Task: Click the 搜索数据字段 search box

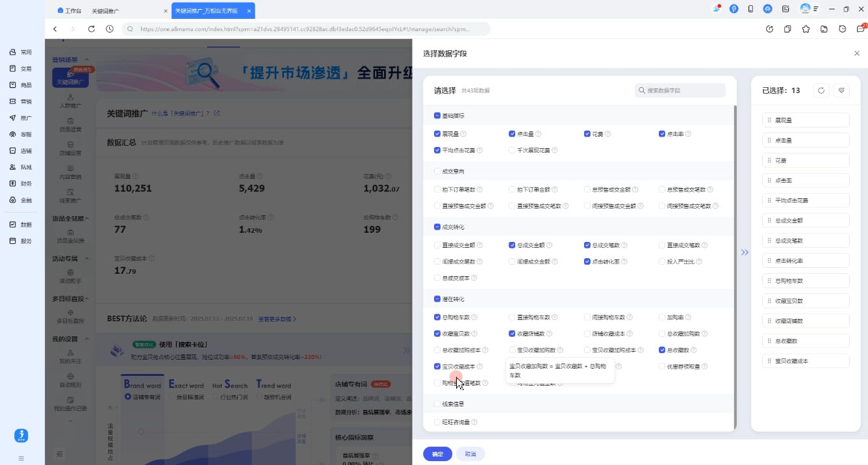Action: (x=680, y=90)
